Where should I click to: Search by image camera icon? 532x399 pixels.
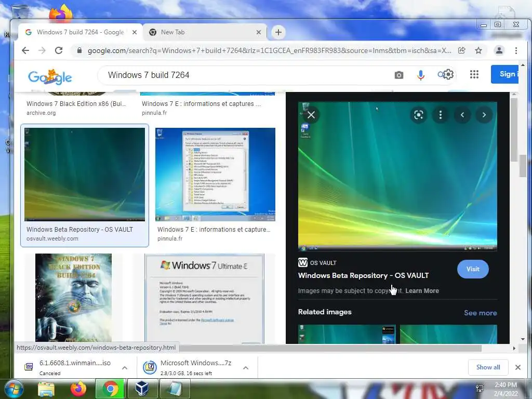point(399,75)
